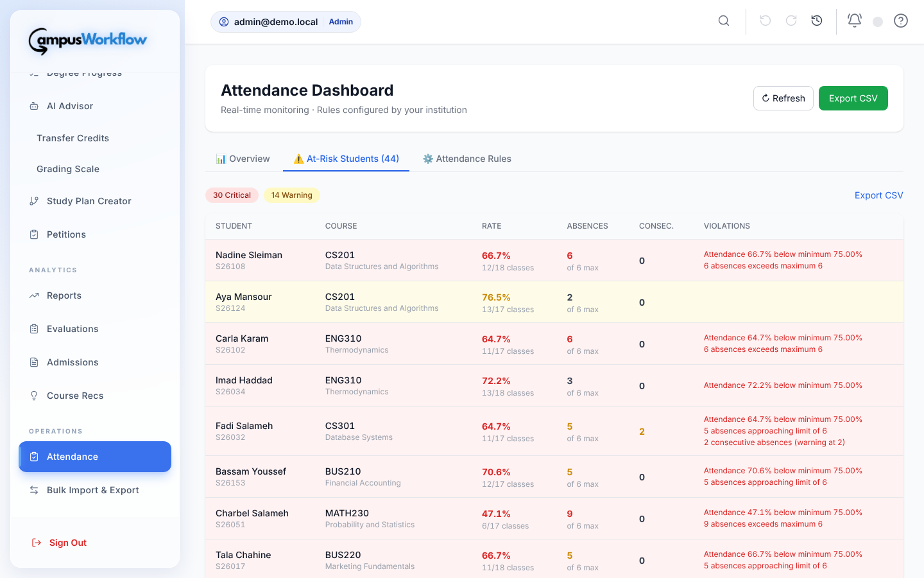Click student name Carla Karam
The width and height of the screenshot is (924, 578).
pos(242,338)
